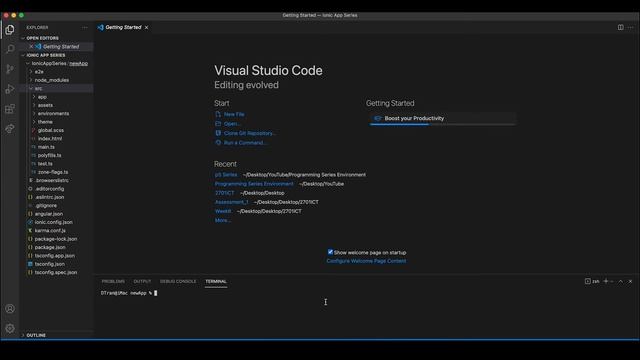Open main.ts file

pyautogui.click(x=46, y=147)
